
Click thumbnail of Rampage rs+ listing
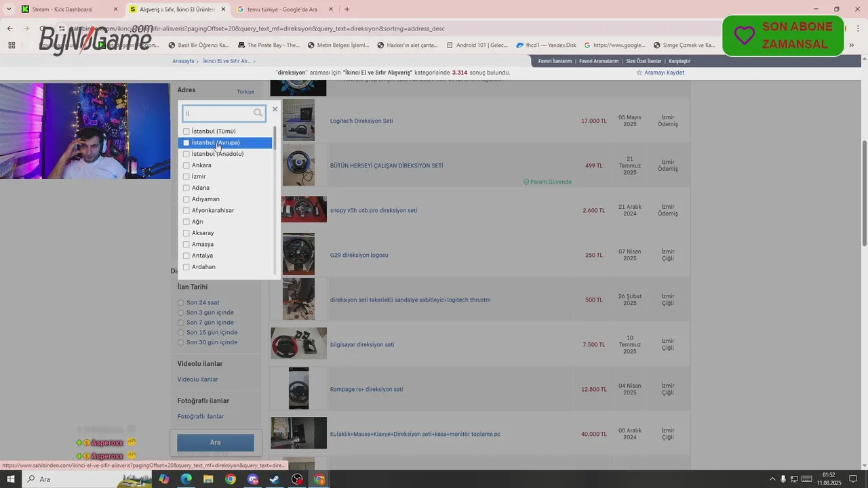298,388
